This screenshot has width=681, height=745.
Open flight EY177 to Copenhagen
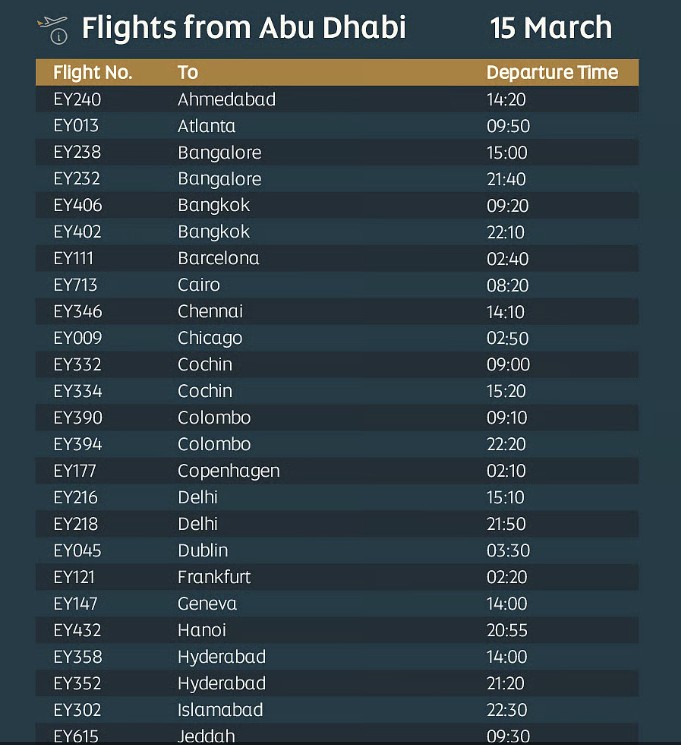(337, 471)
